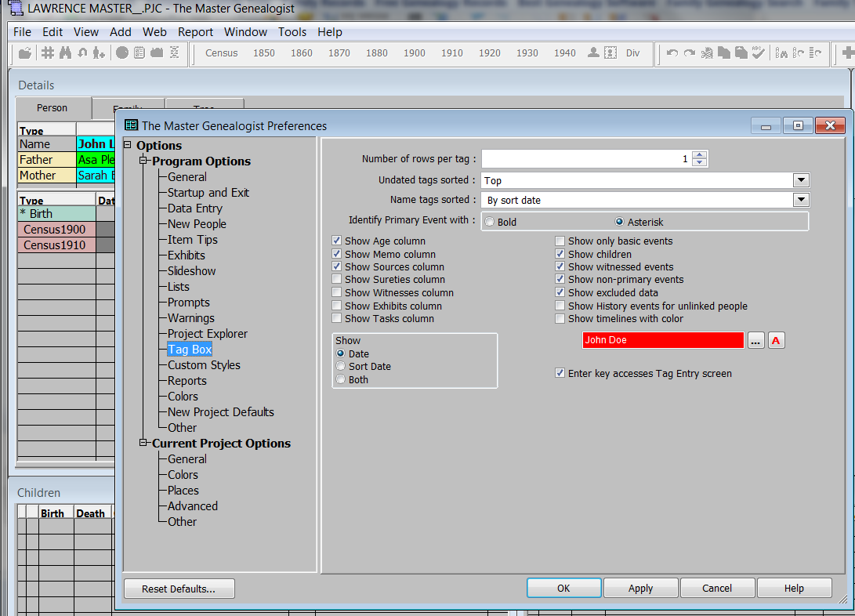Click the Cancel button in Preferences

[717, 589]
